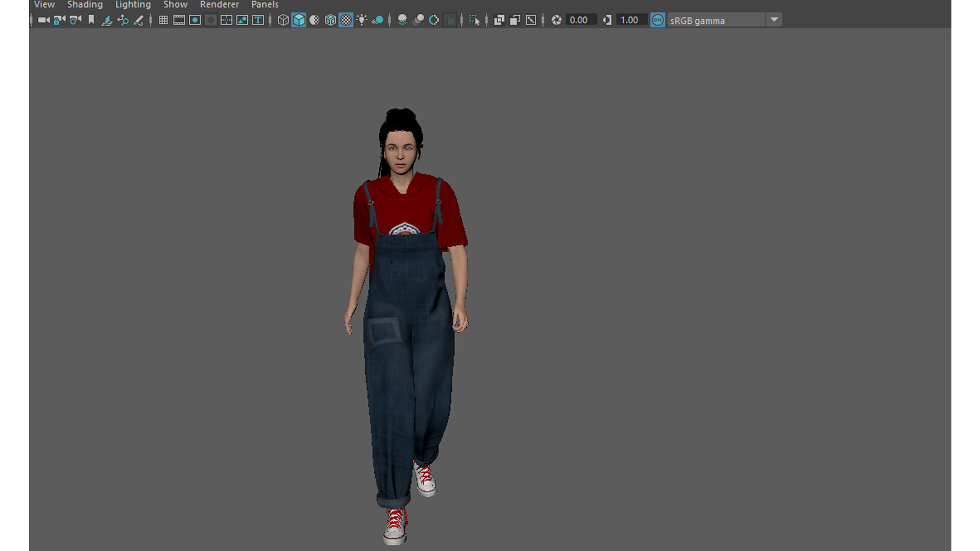Viewport: 980px width, 551px height.
Task: Click the Select Camera icon
Action: pos(44,20)
